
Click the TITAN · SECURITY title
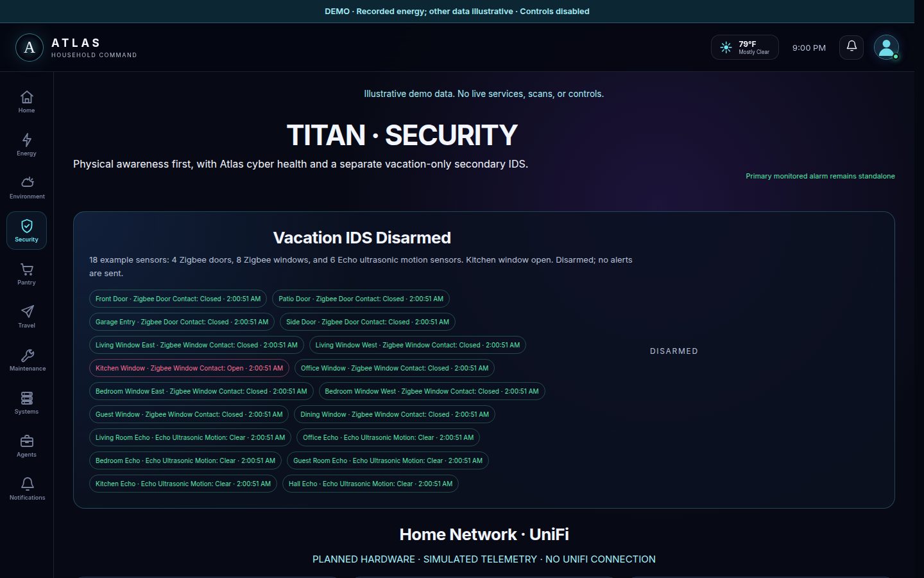tap(402, 136)
